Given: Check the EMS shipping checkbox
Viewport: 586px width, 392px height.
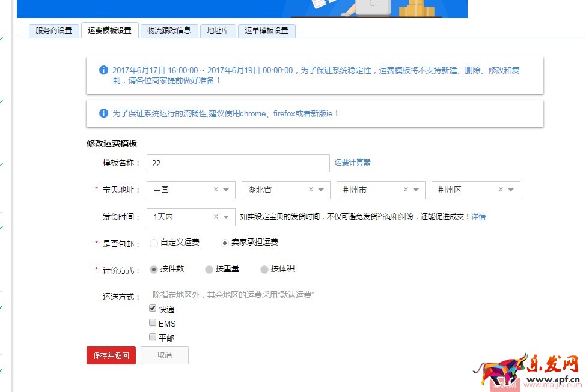Looking at the screenshot, I should 153,322.
